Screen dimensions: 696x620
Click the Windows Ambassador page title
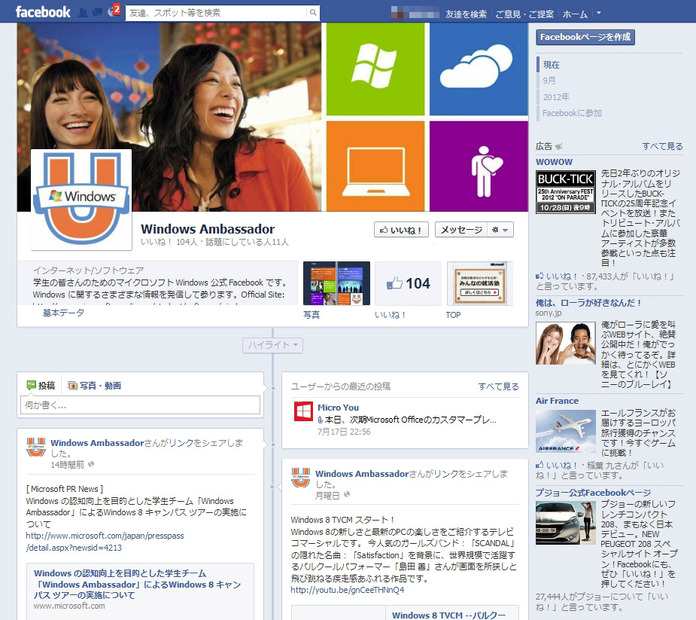click(208, 229)
